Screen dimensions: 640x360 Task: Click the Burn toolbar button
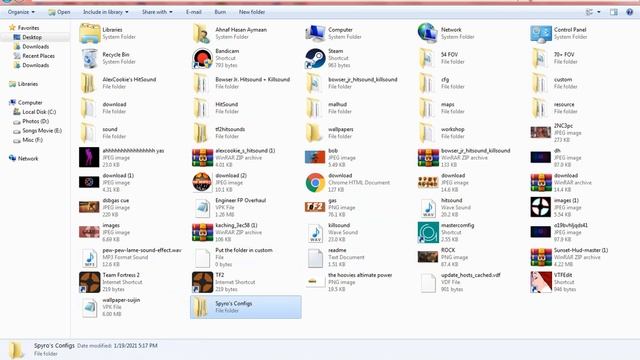point(220,12)
